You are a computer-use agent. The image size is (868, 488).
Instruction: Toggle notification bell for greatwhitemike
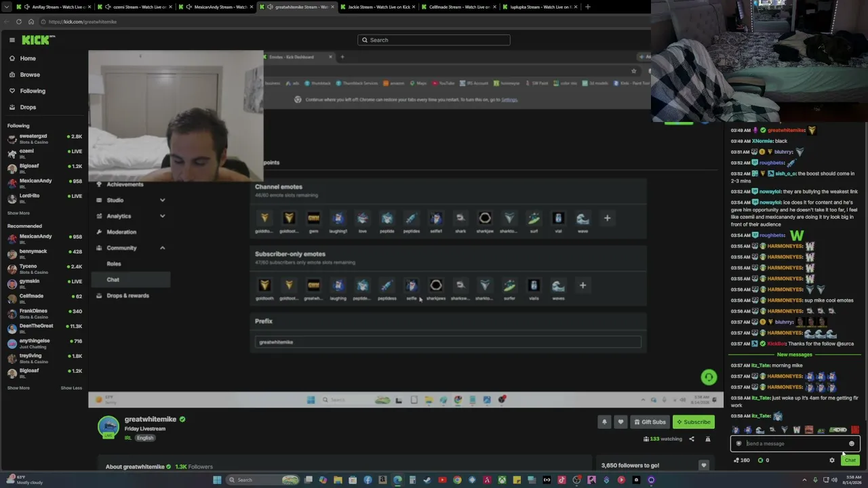pos(604,422)
